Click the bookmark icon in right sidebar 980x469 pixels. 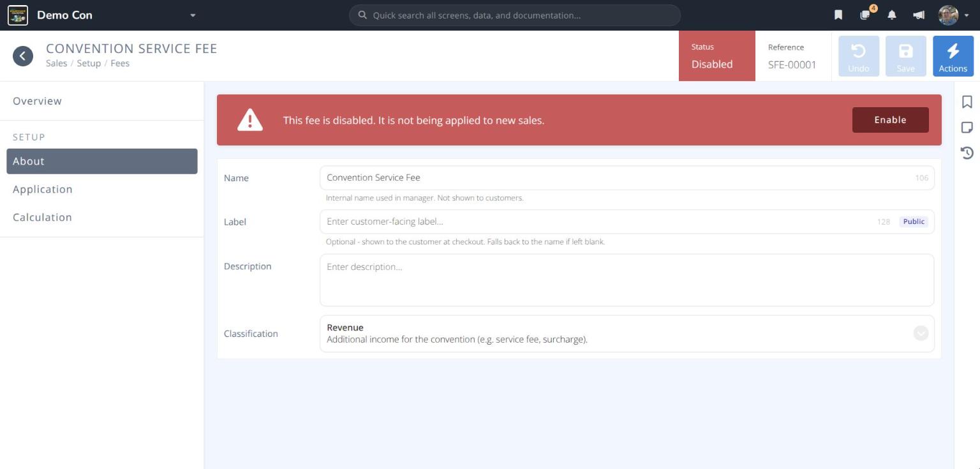pyautogui.click(x=967, y=102)
